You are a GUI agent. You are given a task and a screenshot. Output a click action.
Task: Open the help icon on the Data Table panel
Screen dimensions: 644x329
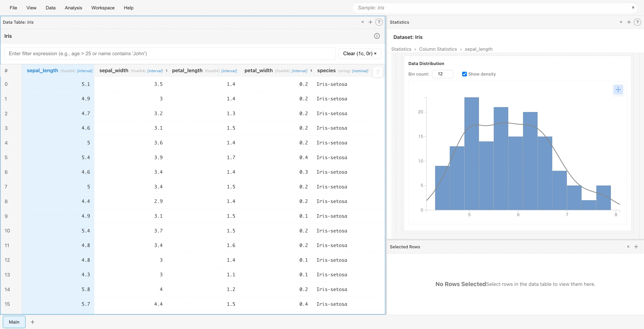coord(379,22)
